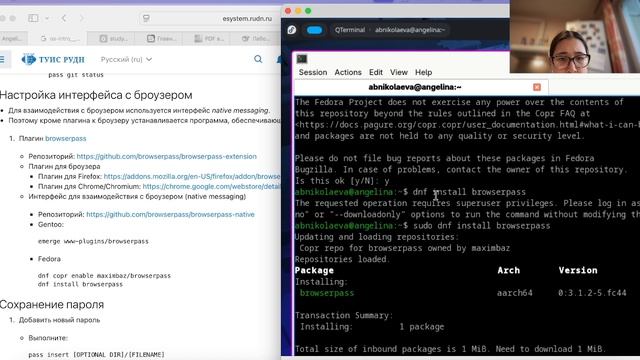Open the browserpass plugin link
Screen dimensions: 640x360
[66, 138]
